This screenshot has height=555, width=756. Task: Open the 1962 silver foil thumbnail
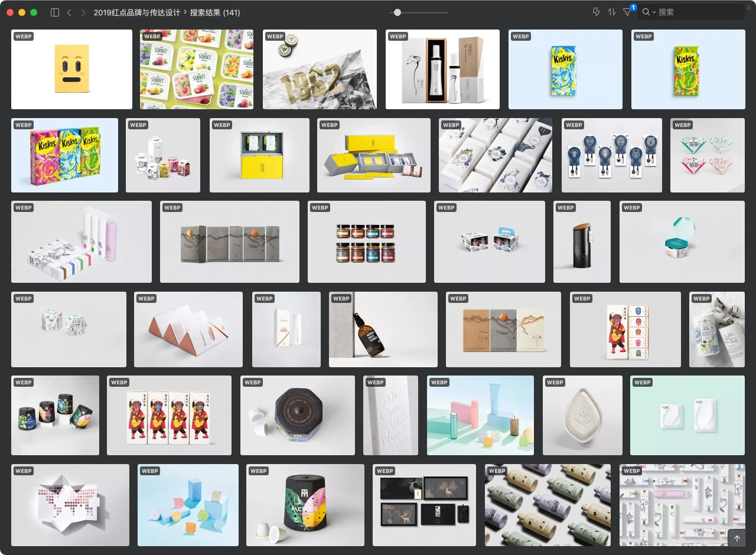320,69
